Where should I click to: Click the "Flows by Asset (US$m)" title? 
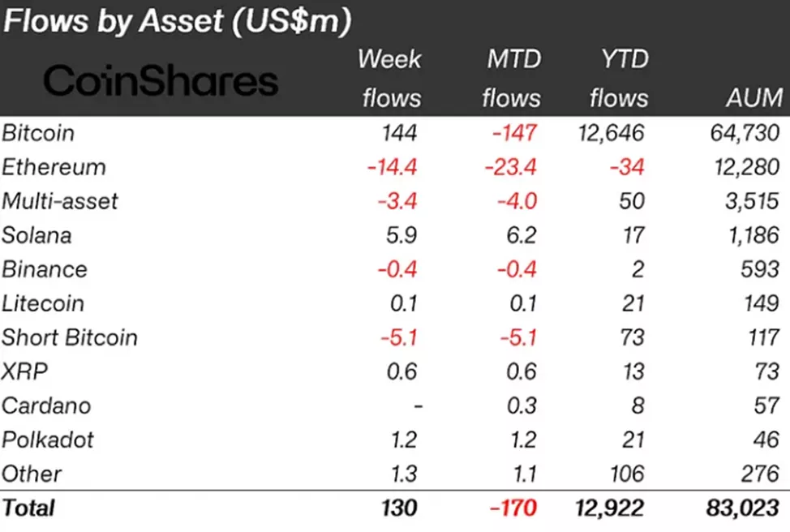click(x=178, y=21)
